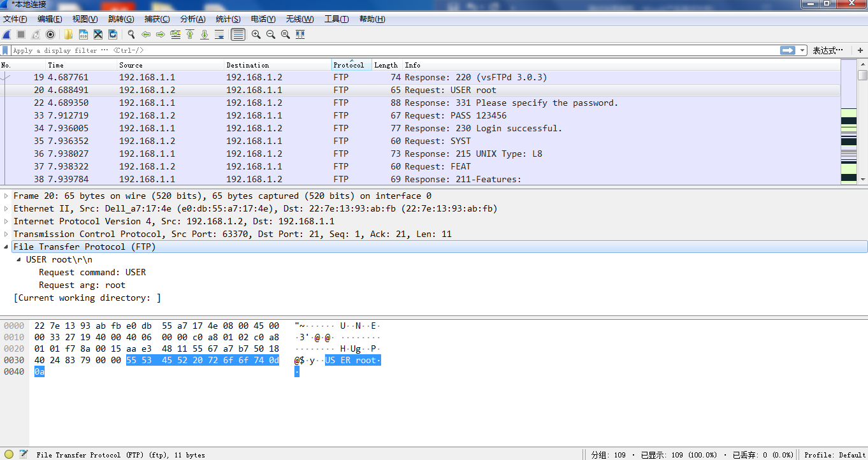Reload this capture file
This screenshot has height=460, width=868.
(x=113, y=34)
